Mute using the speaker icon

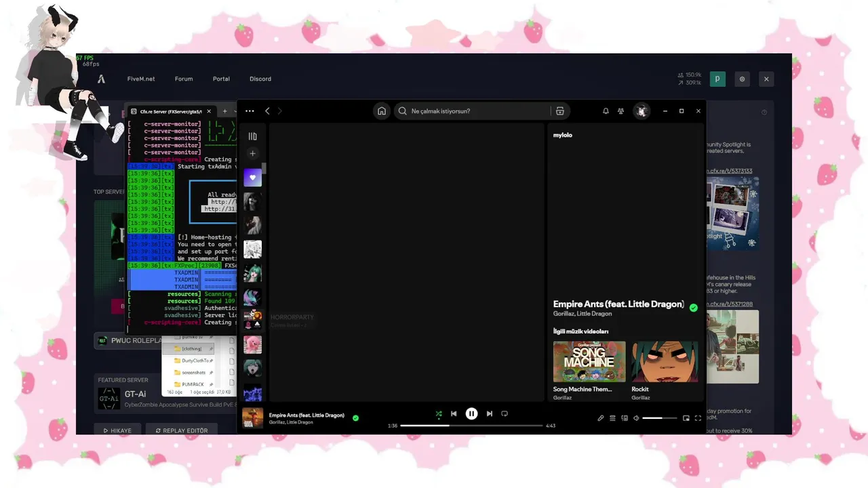coord(636,418)
